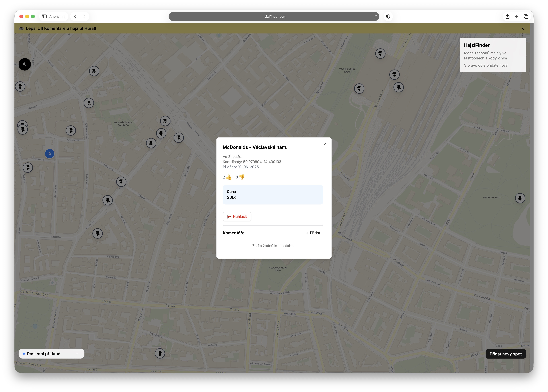Click the blue cluster marker labeled 2
The image size is (548, 392).
pyautogui.click(x=50, y=154)
